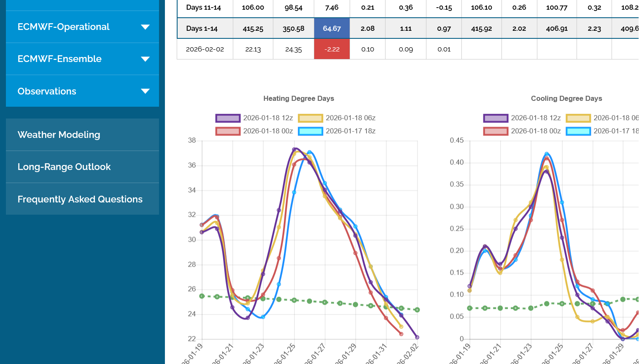Toggle 2026-01-18 06z label in Heating Degree Days legend
639x364 pixels.
pos(350,118)
